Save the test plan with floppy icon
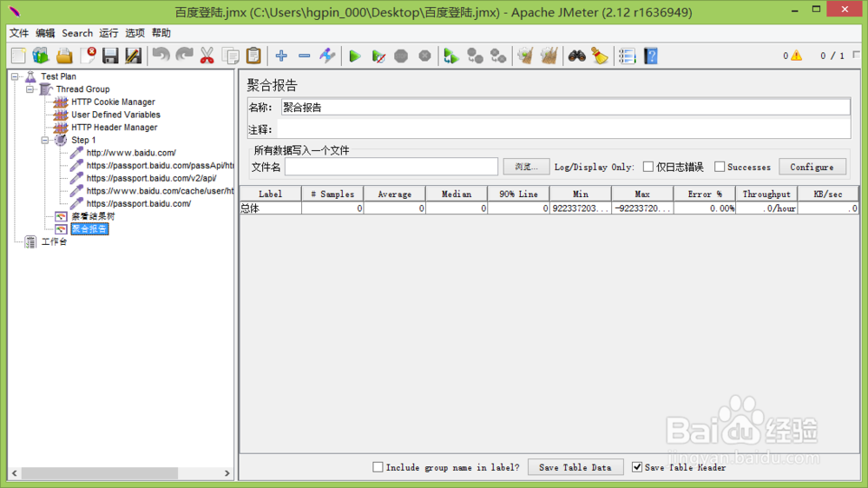Viewport: 868px width, 488px height. tap(110, 56)
